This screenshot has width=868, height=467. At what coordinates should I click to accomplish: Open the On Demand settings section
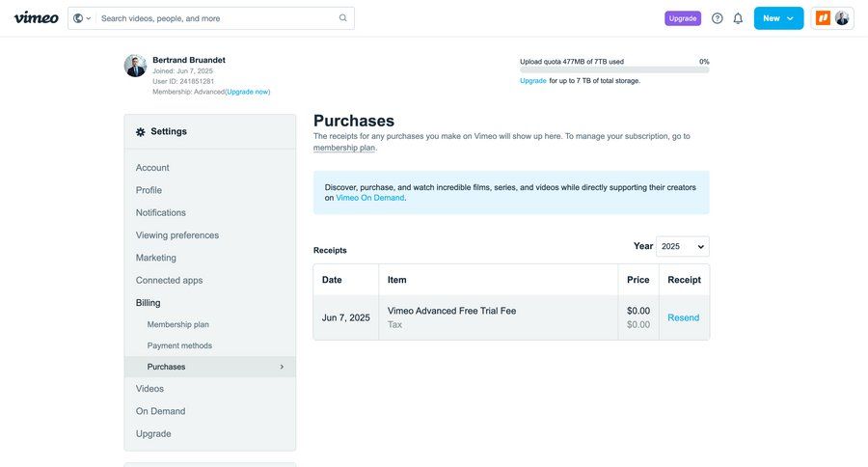tap(160, 411)
